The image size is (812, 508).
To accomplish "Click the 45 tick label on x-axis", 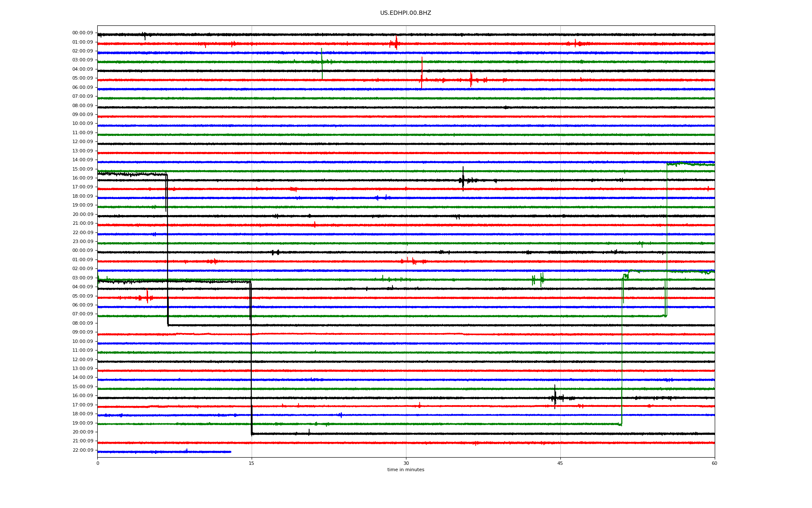I will 560,463.
